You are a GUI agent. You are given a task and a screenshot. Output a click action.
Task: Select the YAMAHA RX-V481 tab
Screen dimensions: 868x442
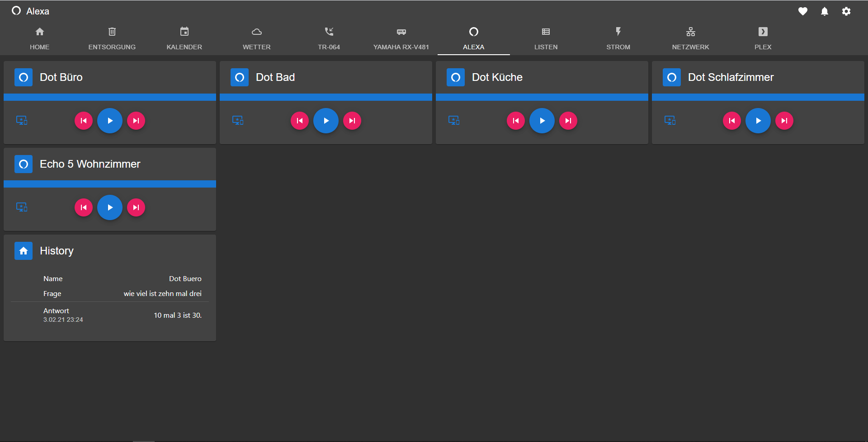pos(401,38)
